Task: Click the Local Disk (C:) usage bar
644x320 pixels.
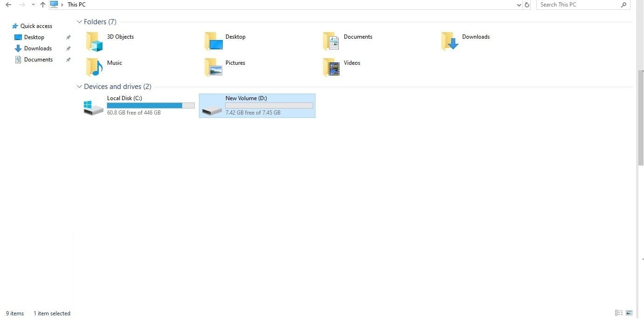Action: pyautogui.click(x=151, y=106)
